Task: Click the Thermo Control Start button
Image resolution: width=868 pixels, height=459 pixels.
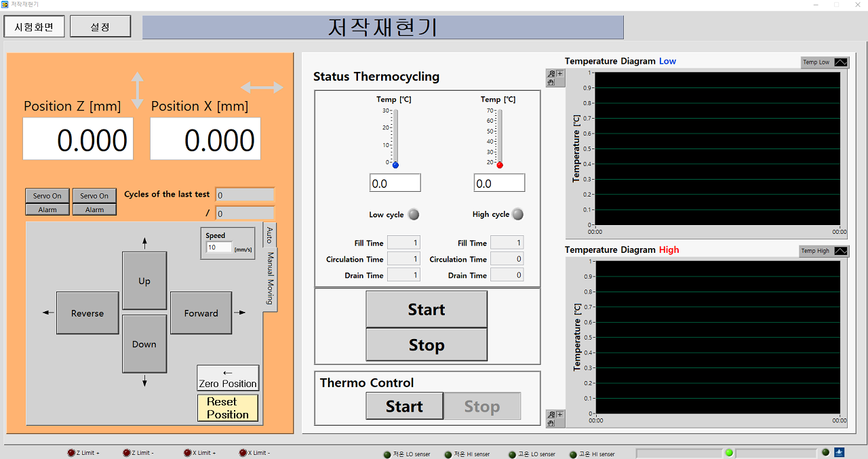Action: [404, 406]
